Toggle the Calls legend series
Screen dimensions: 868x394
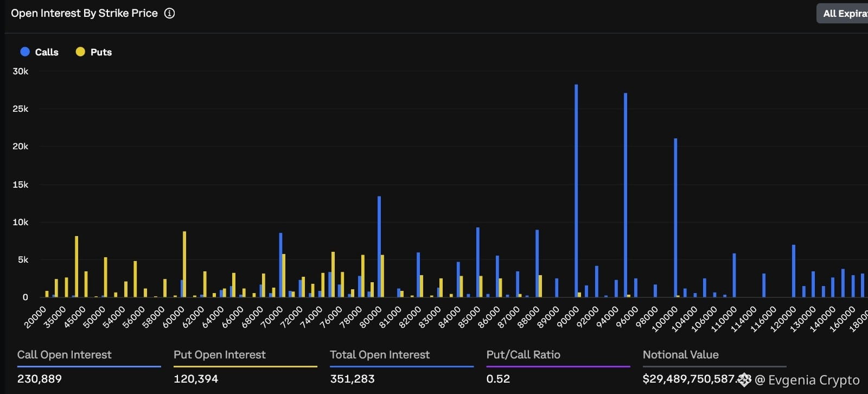(39, 52)
